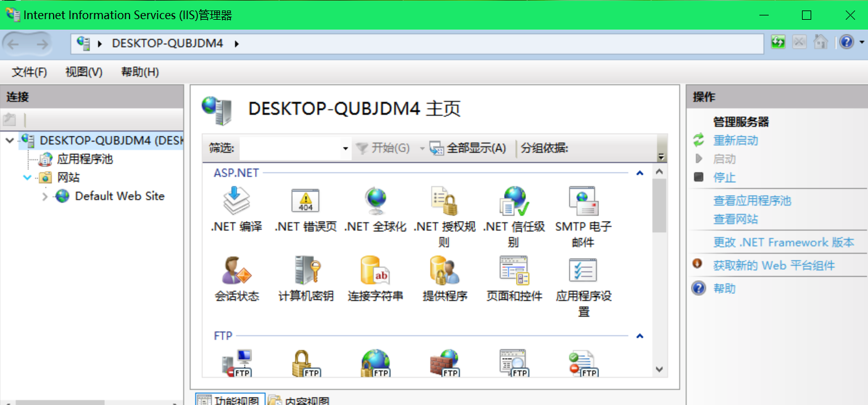The height and width of the screenshot is (405, 868).
Task: Click the 帮助 link in actions pane
Action: 725,288
